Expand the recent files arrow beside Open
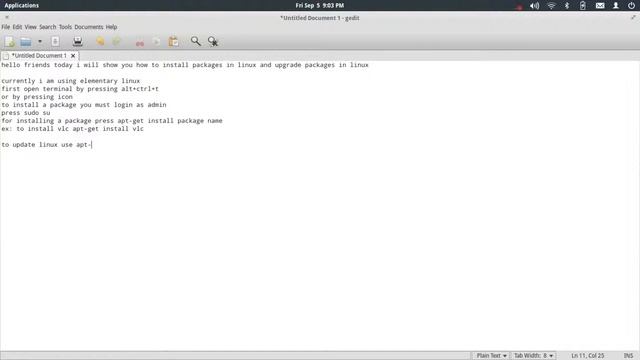640x360 pixels. tap(40, 41)
